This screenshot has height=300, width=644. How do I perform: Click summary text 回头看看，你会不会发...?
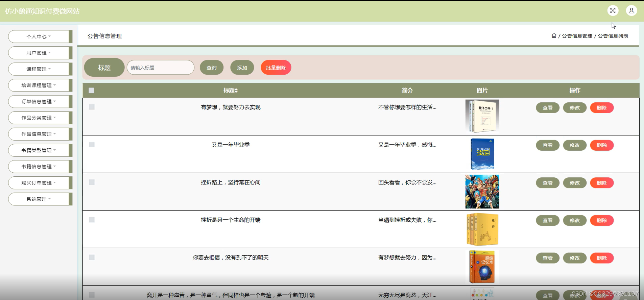click(x=407, y=182)
